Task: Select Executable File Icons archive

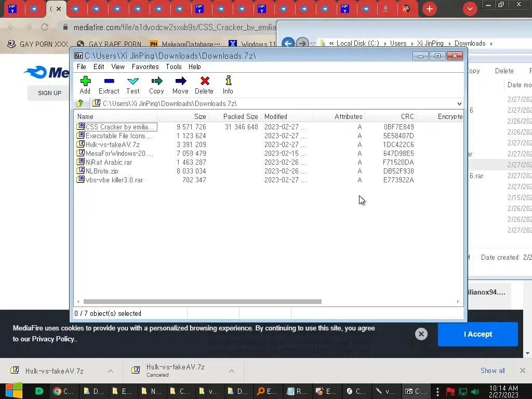Action: coord(115,136)
